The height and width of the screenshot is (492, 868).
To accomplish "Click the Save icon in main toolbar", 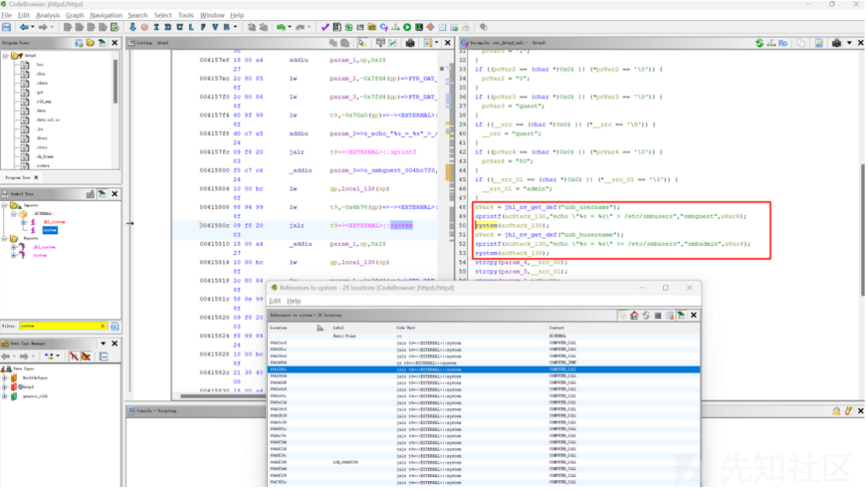I will [7, 27].
